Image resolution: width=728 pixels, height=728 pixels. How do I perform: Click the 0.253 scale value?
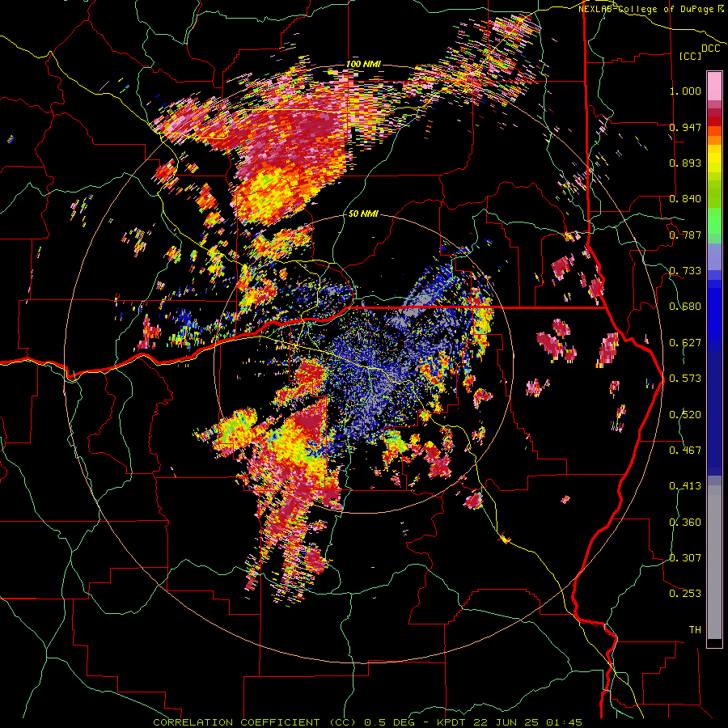pyautogui.click(x=685, y=594)
